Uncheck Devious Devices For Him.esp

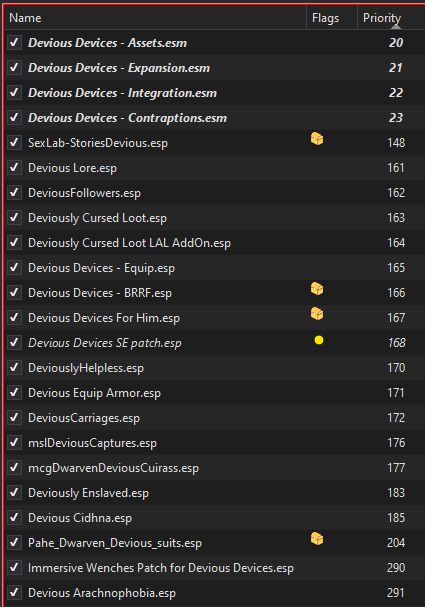coord(14,317)
